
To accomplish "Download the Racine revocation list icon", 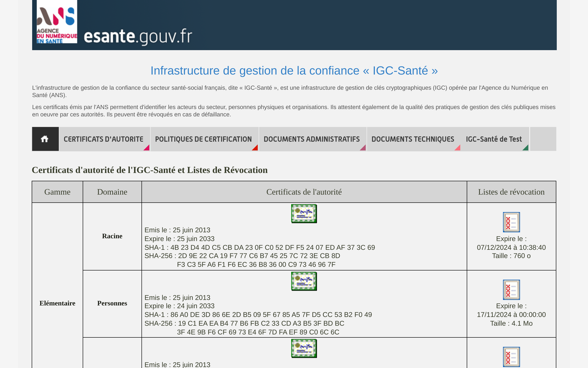I will tap(511, 222).
